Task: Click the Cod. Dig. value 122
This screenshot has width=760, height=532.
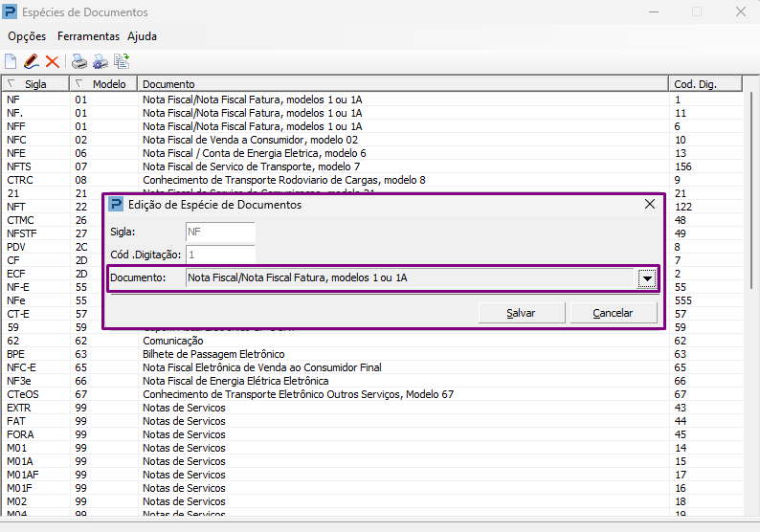Action: tap(682, 207)
